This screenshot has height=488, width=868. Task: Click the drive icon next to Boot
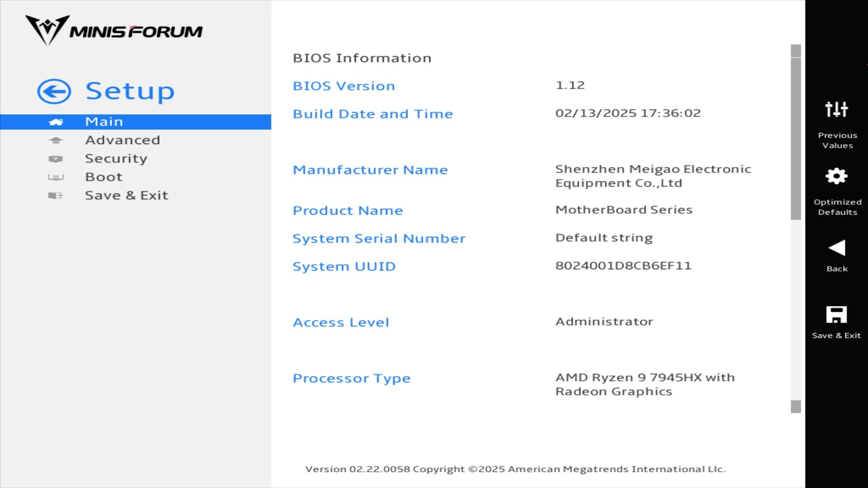[x=56, y=177]
